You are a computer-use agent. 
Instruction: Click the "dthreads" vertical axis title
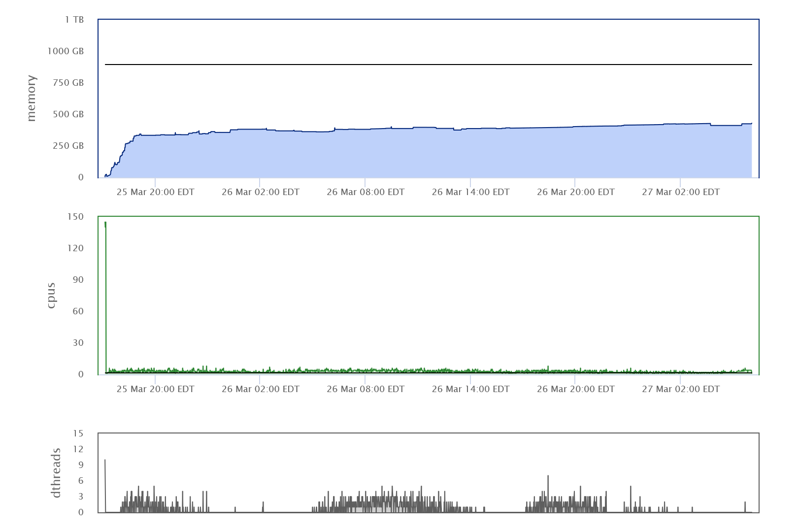pyautogui.click(x=56, y=473)
